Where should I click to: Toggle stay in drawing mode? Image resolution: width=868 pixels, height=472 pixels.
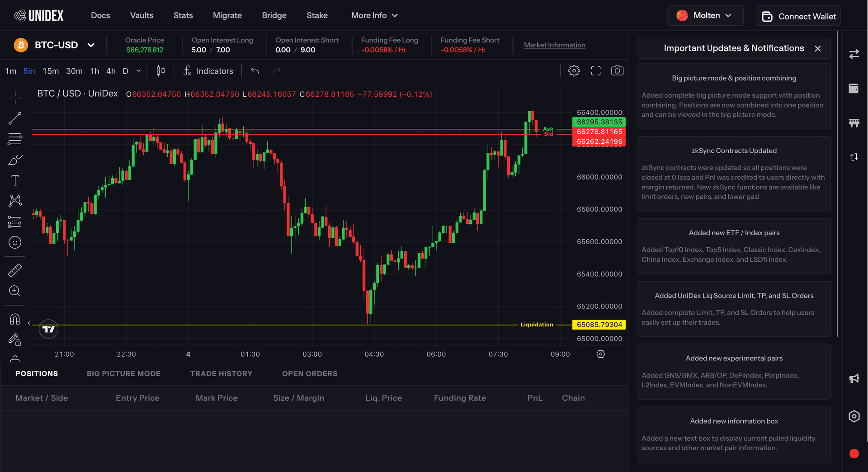tap(15, 340)
